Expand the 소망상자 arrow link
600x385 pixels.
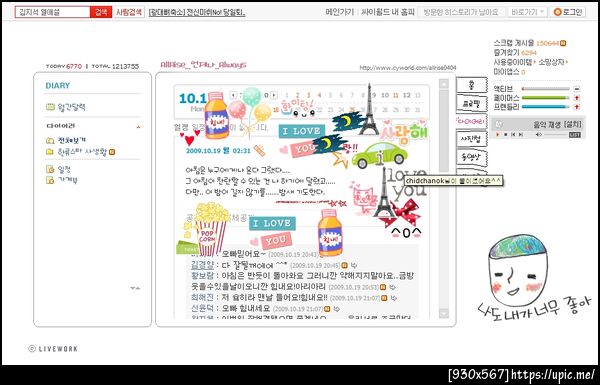point(553,62)
